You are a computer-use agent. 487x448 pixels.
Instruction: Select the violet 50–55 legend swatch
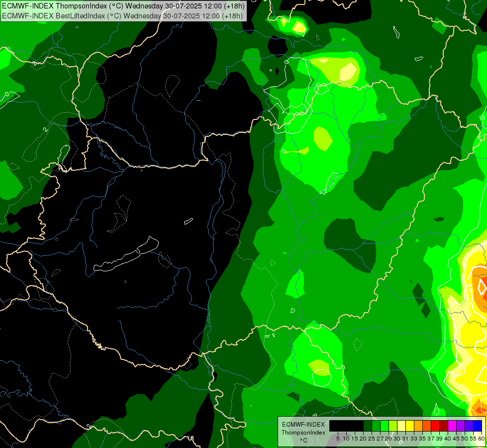(x=469, y=426)
